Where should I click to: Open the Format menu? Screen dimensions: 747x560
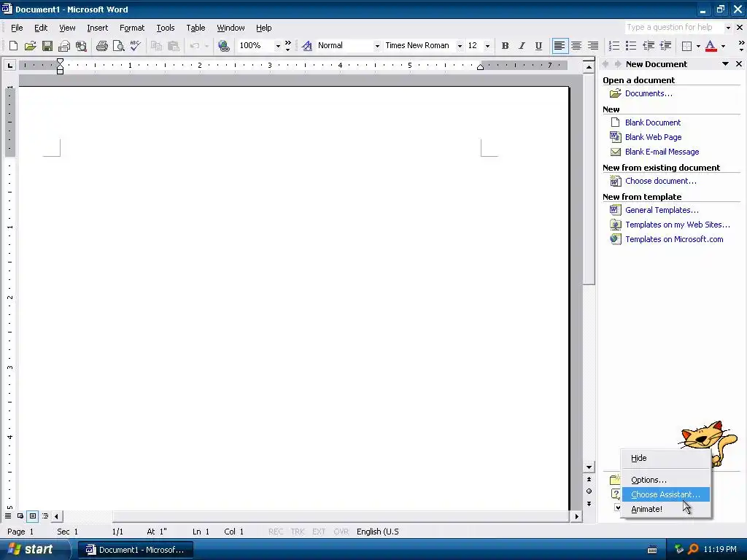tap(132, 28)
